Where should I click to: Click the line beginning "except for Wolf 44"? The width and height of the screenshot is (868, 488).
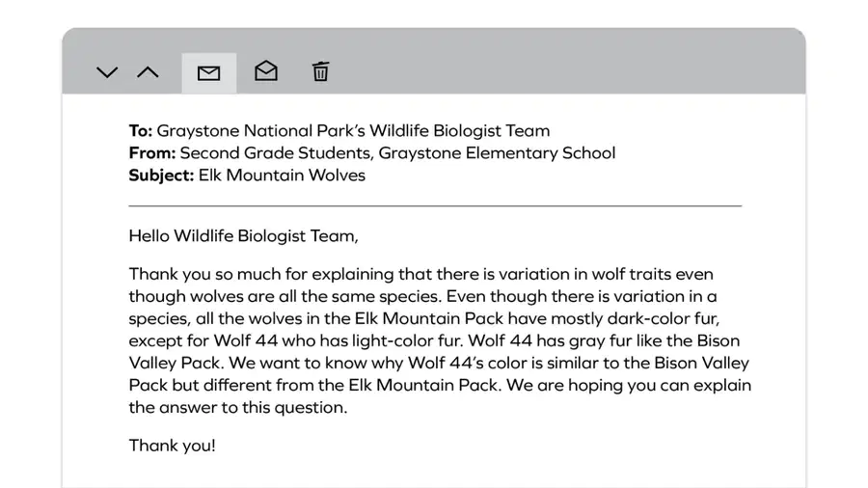434,340
